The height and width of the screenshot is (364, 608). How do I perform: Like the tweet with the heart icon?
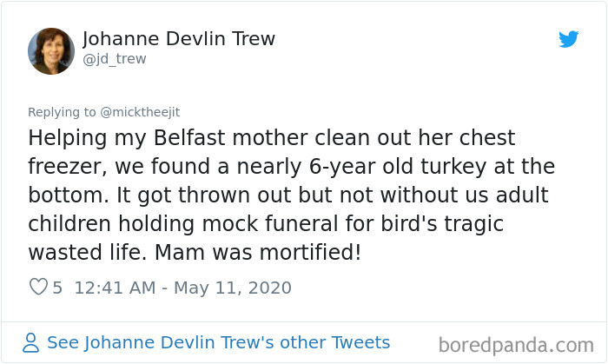pos(38,288)
